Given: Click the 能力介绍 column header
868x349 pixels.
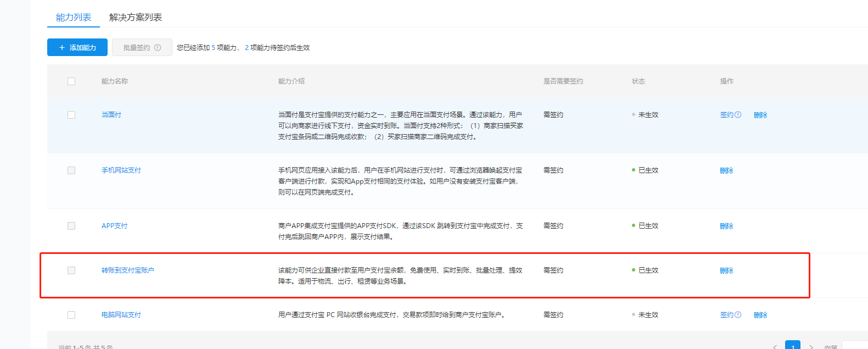Looking at the screenshot, I should [292, 81].
